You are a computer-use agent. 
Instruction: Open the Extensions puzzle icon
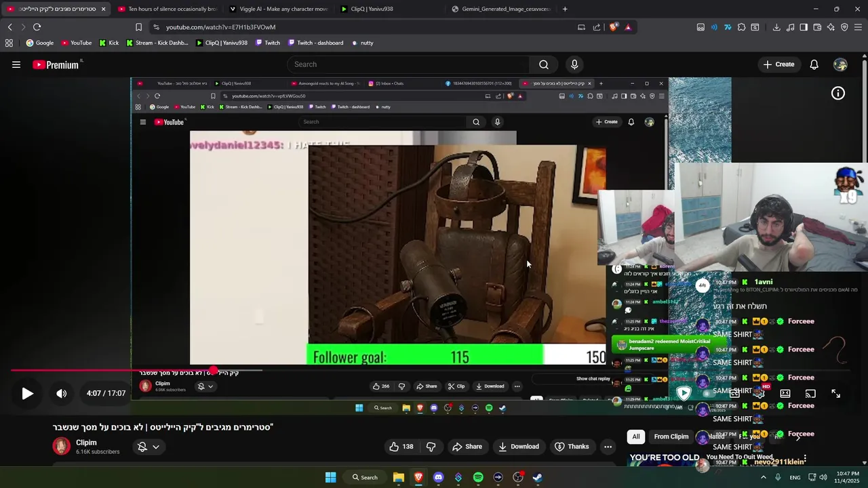(741, 27)
